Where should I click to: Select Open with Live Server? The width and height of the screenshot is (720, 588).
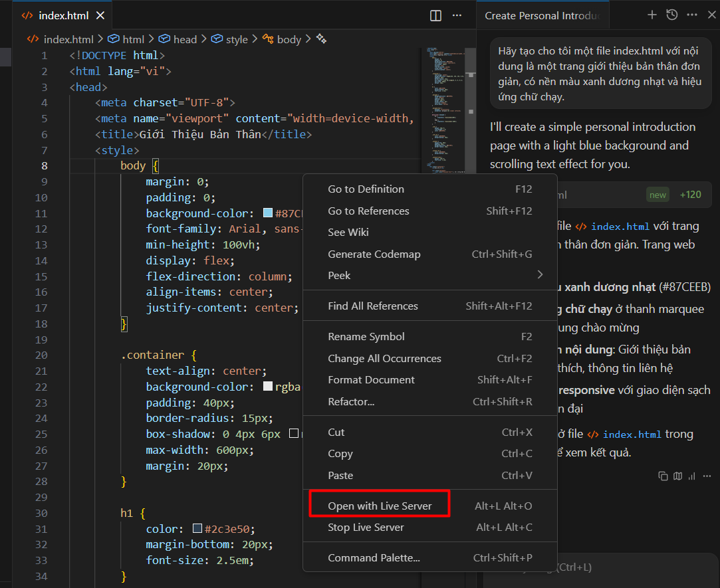[x=380, y=506]
